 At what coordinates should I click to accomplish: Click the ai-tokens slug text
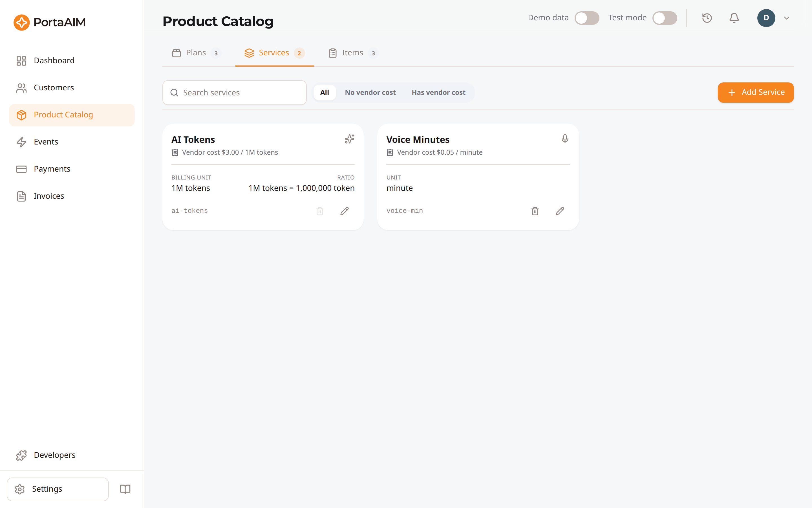click(x=189, y=211)
